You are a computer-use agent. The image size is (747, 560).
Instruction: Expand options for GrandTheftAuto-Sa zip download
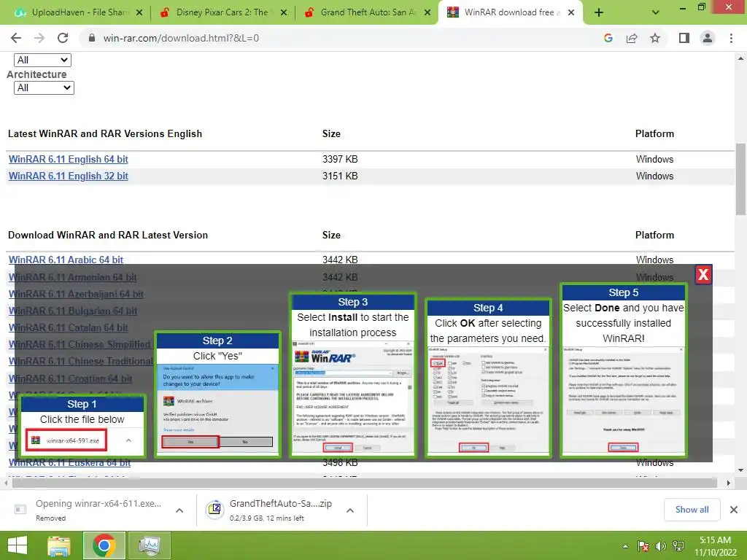(x=350, y=510)
